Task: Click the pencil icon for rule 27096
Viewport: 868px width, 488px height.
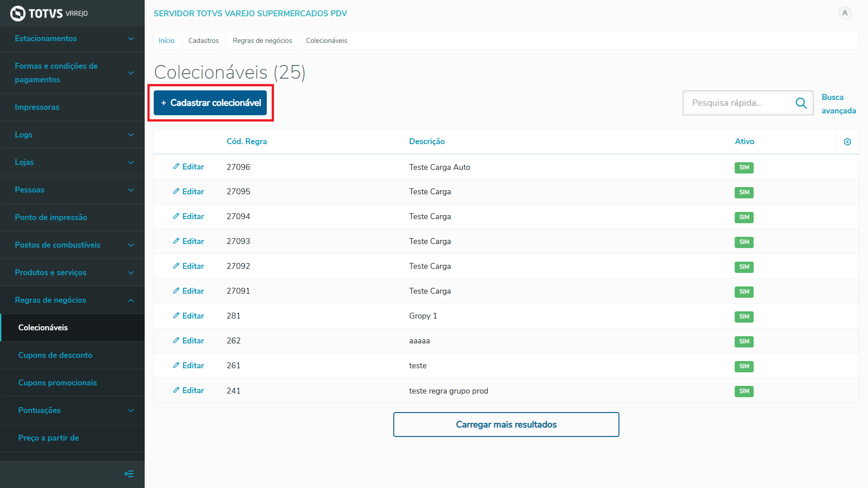Action: tap(176, 167)
